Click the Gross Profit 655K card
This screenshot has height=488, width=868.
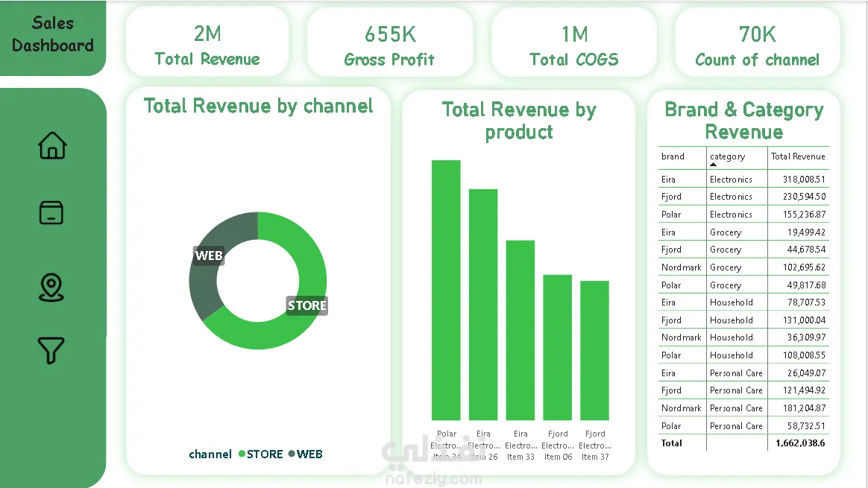coord(390,42)
